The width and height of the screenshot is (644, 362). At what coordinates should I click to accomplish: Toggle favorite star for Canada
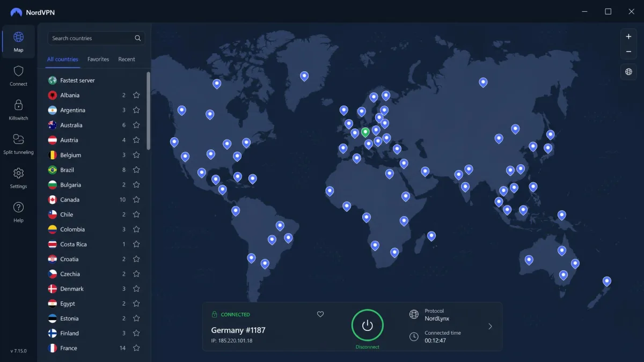136,200
